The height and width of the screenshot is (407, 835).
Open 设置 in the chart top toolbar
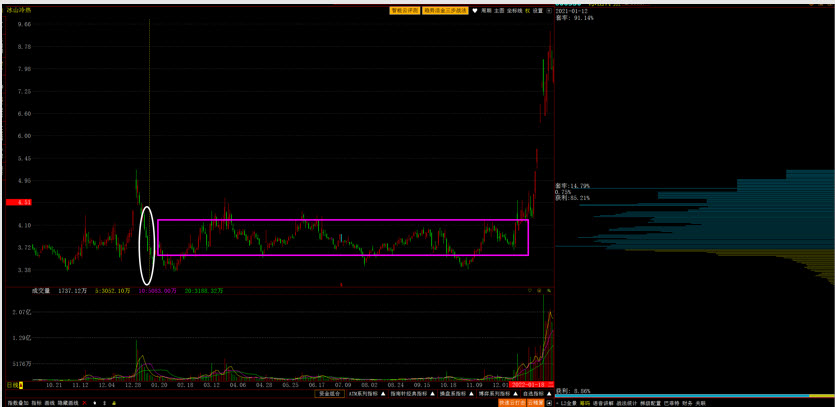click(538, 11)
